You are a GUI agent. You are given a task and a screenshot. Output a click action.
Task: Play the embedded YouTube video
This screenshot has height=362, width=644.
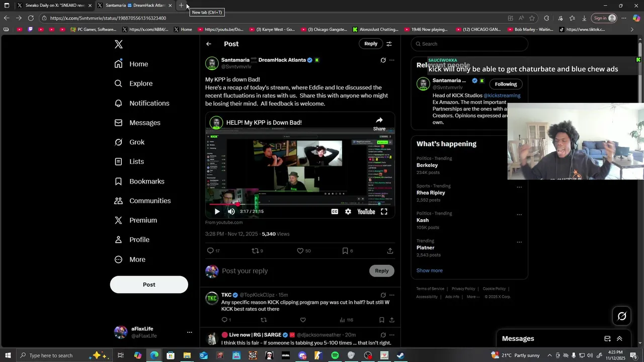pos(217,212)
